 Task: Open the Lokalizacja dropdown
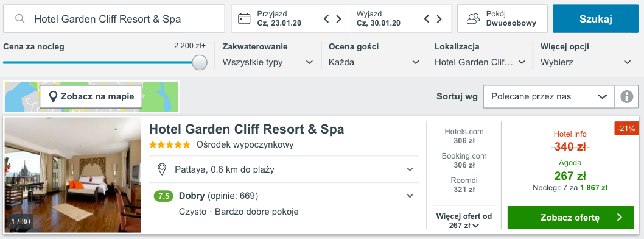(480, 63)
